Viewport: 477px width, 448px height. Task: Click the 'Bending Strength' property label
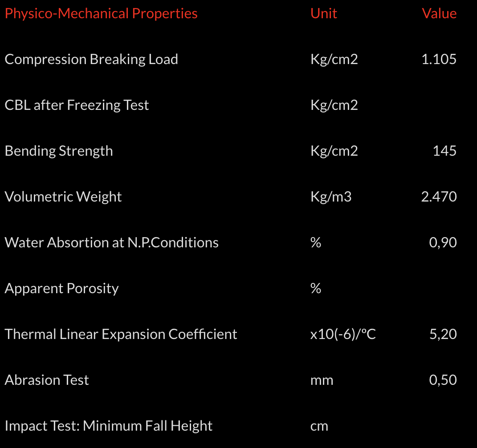click(x=59, y=151)
